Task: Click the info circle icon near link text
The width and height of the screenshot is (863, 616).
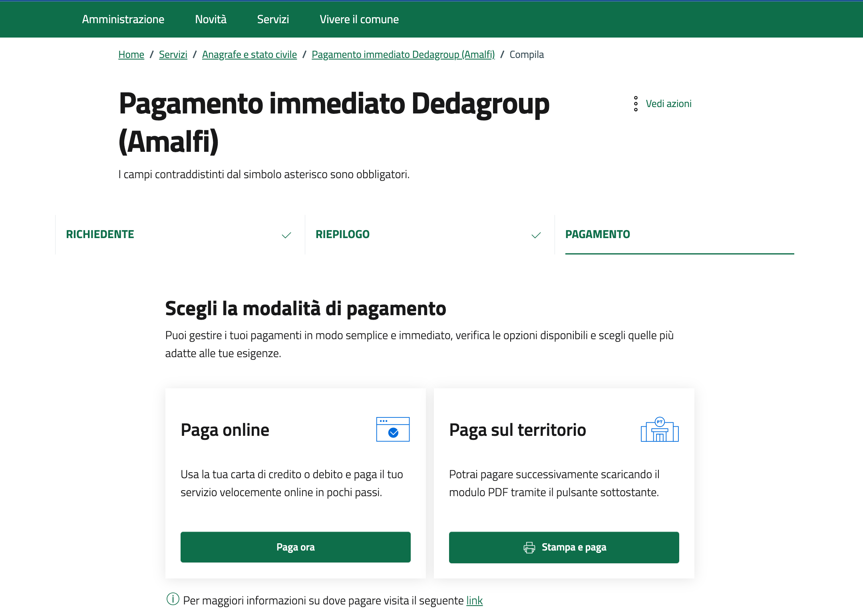Action: [173, 599]
